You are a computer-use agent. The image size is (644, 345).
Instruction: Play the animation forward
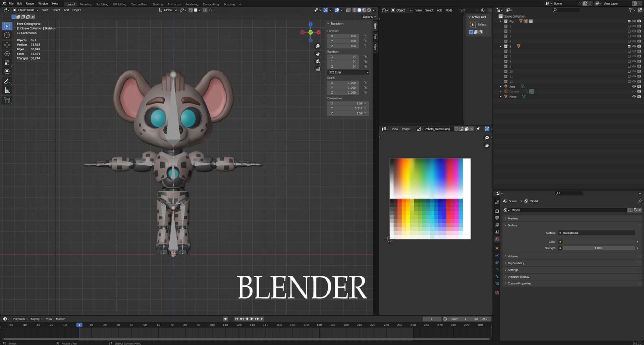(x=252, y=319)
